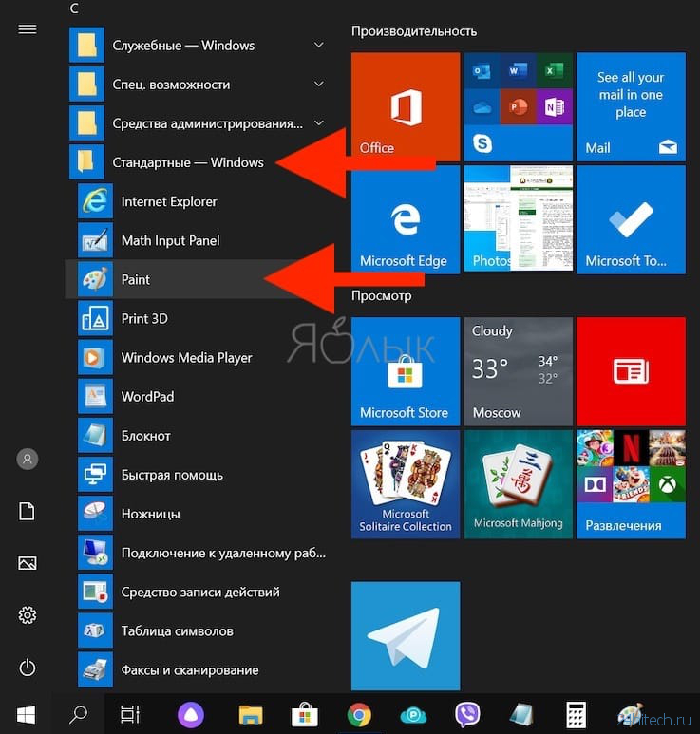Open Google Chrome on taskbar

[359, 715]
